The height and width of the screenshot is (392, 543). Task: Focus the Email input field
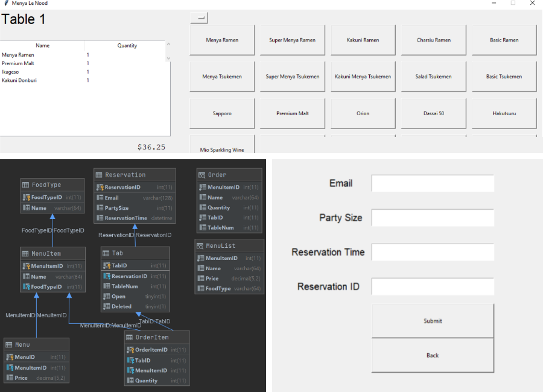433,183
